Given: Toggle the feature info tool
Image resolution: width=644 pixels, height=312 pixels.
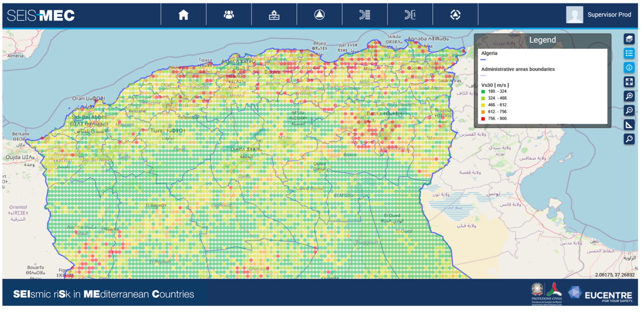Looking at the screenshot, I should (629, 68).
